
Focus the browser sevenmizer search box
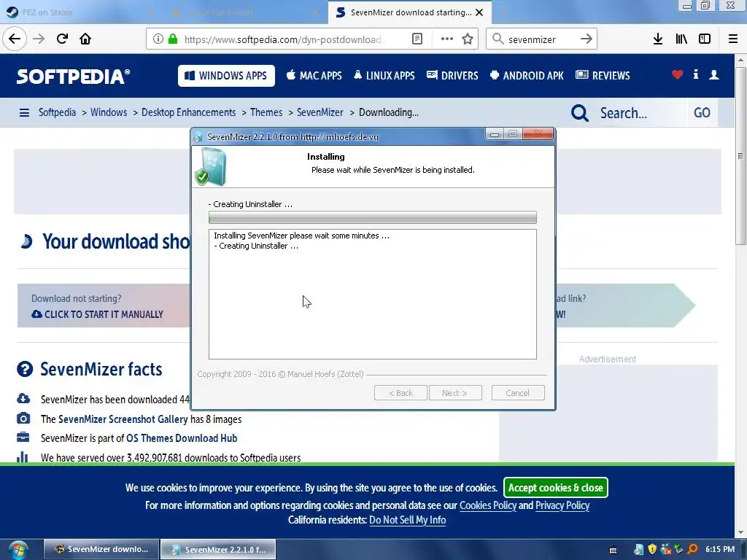(541, 39)
